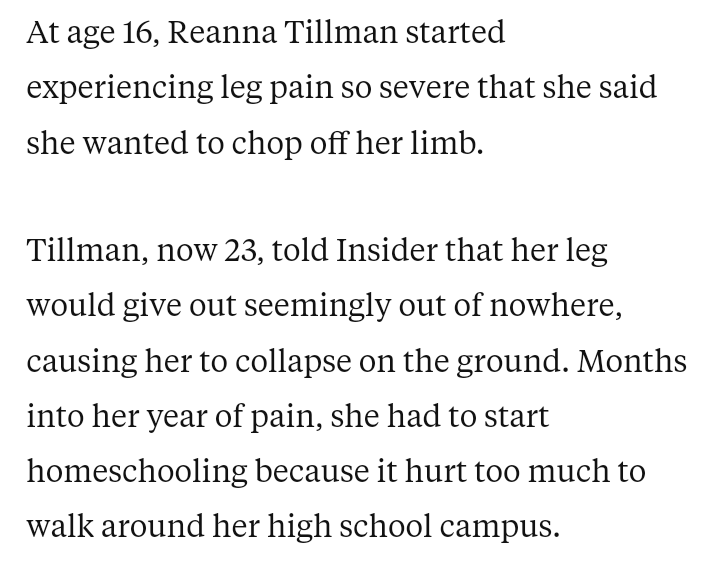The image size is (720, 570).
Task: Click the word "Months" in the second paragraph
Action: coord(632,361)
